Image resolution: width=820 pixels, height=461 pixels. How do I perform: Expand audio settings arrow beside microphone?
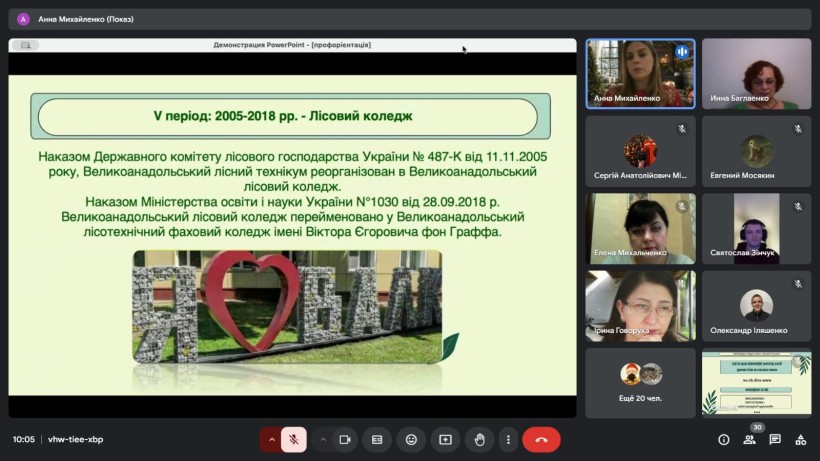tap(271, 440)
